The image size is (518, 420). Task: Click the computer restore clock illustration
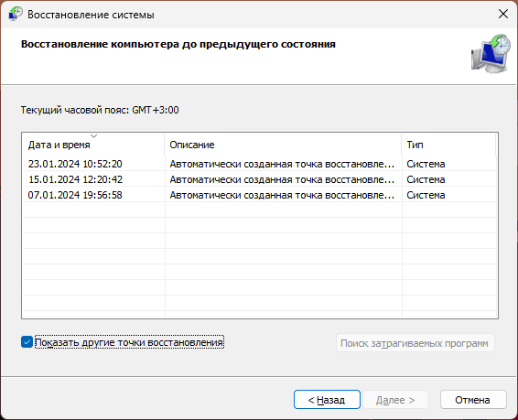(x=491, y=53)
